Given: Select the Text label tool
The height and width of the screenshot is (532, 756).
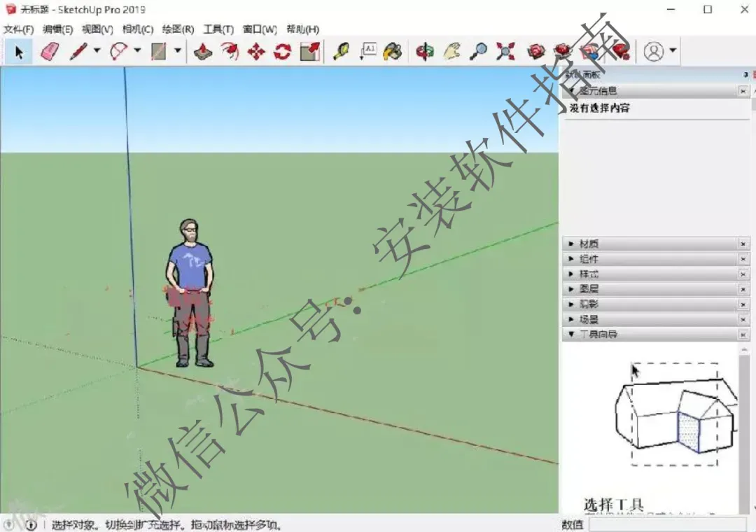Looking at the screenshot, I should 368,52.
